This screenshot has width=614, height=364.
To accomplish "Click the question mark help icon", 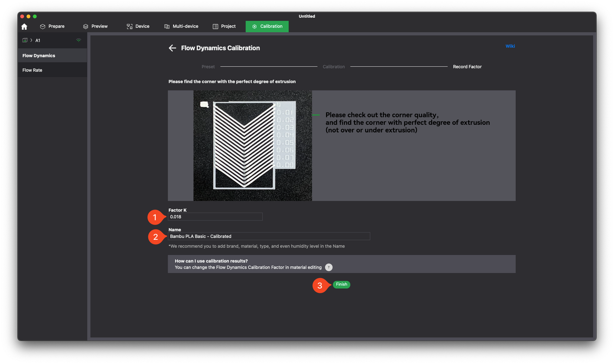I will pyautogui.click(x=329, y=268).
